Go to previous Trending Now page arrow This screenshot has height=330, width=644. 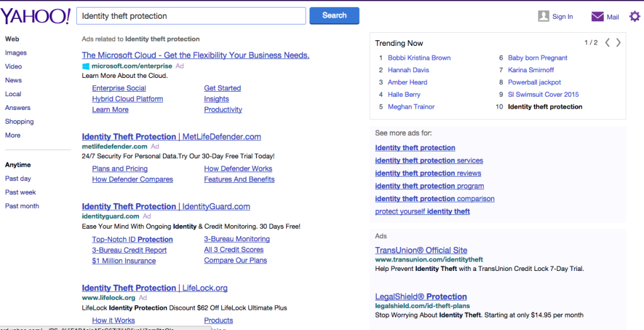coord(607,43)
